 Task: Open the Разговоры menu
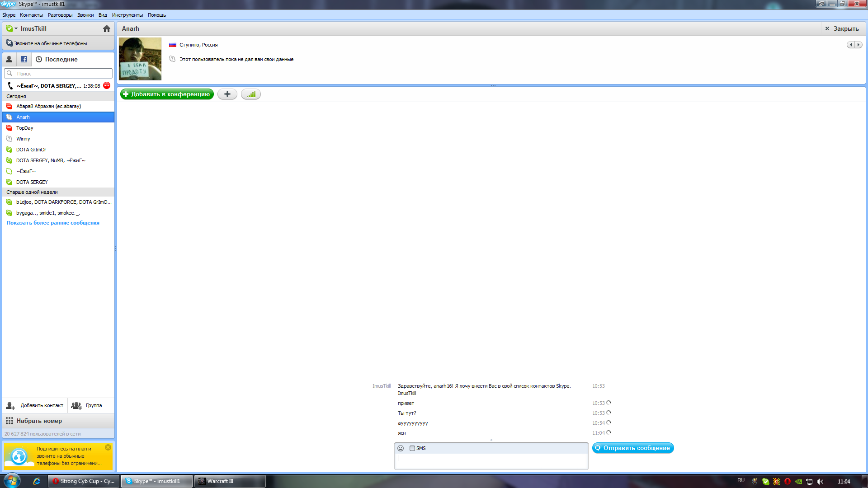pyautogui.click(x=60, y=15)
